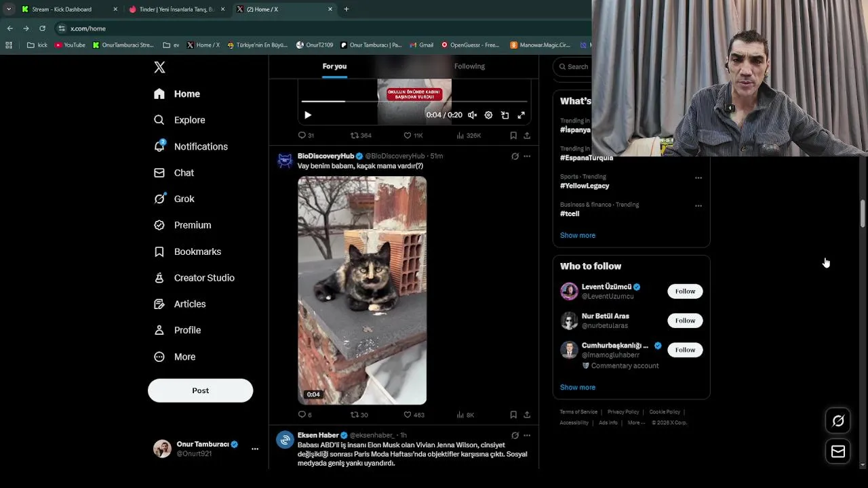Switch to the Following tab
Image resolution: width=868 pixels, height=488 pixels.
pos(469,66)
